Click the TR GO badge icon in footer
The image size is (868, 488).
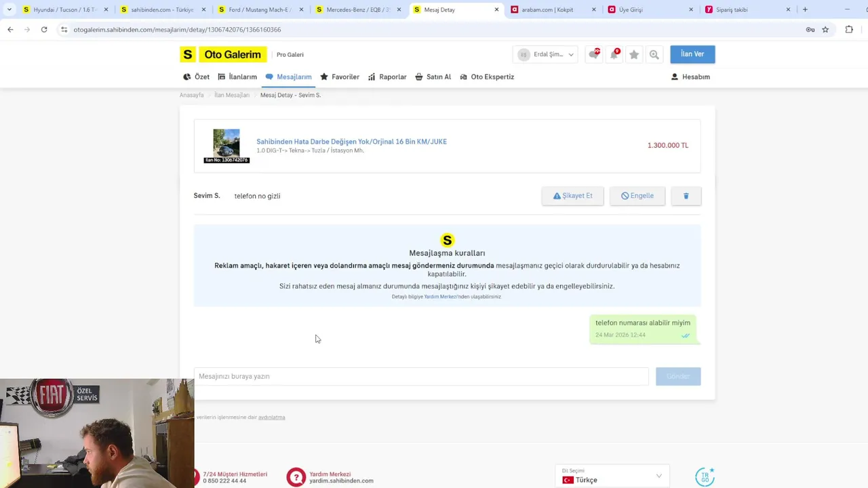[705, 476]
